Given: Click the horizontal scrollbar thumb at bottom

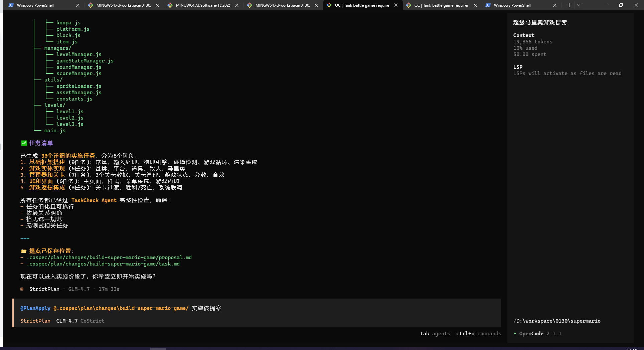Looking at the screenshot, I should 158,348.
